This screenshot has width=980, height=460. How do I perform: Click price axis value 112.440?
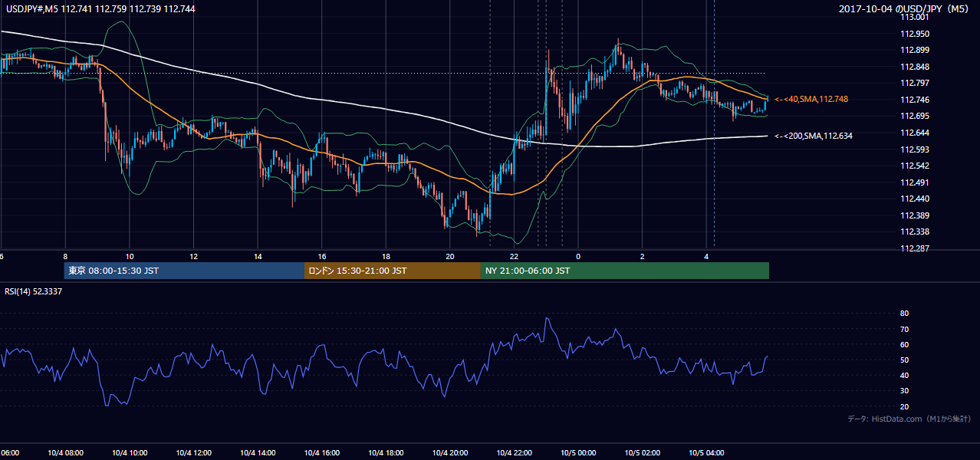click(916, 199)
